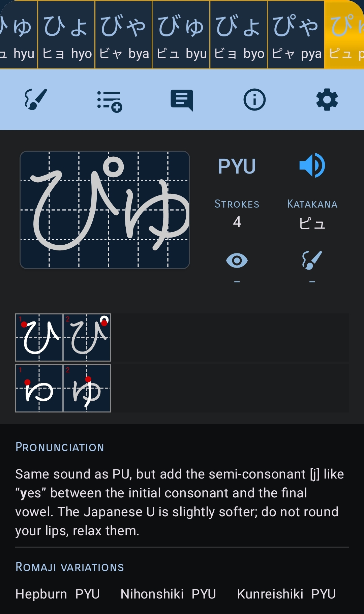Open settings gear icon
Image resolution: width=364 pixels, height=614 pixels.
pos(327,100)
